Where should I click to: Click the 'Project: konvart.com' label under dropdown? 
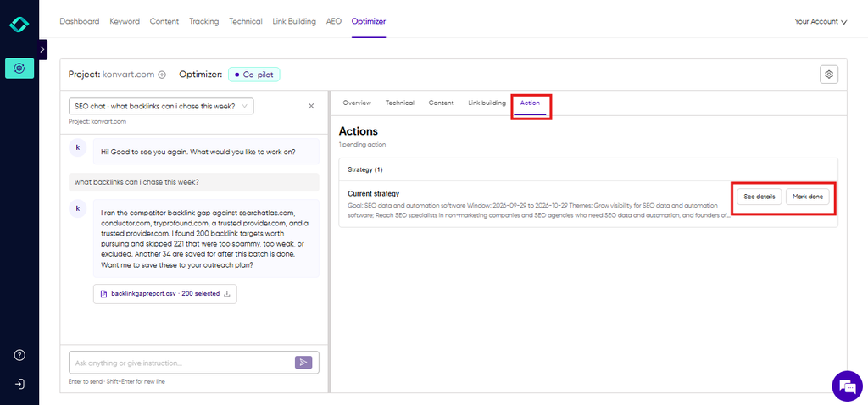point(97,121)
